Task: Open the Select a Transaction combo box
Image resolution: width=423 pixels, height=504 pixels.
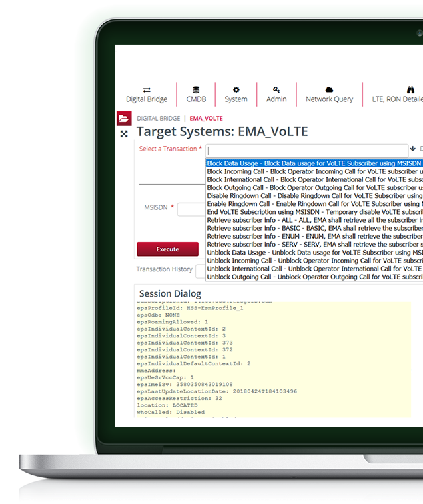Action: pos(306,150)
